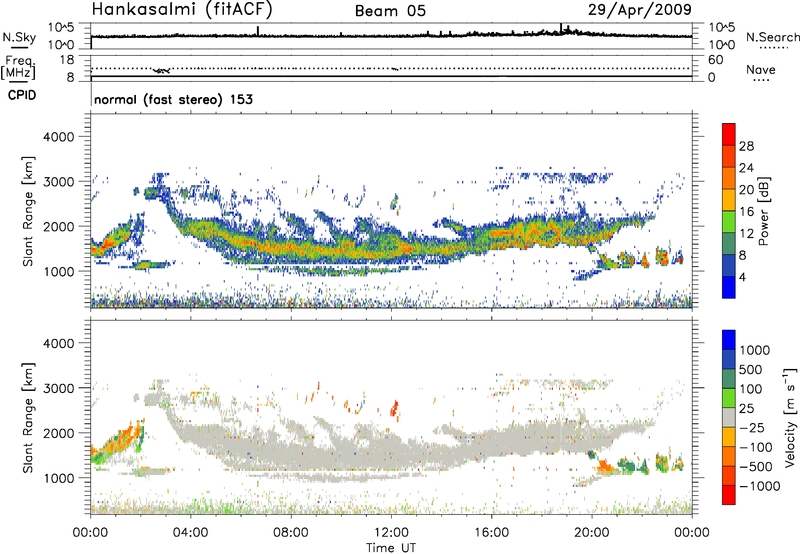Click the noise spike near 18:45 in N.Sky panel

pyautogui.click(x=561, y=28)
